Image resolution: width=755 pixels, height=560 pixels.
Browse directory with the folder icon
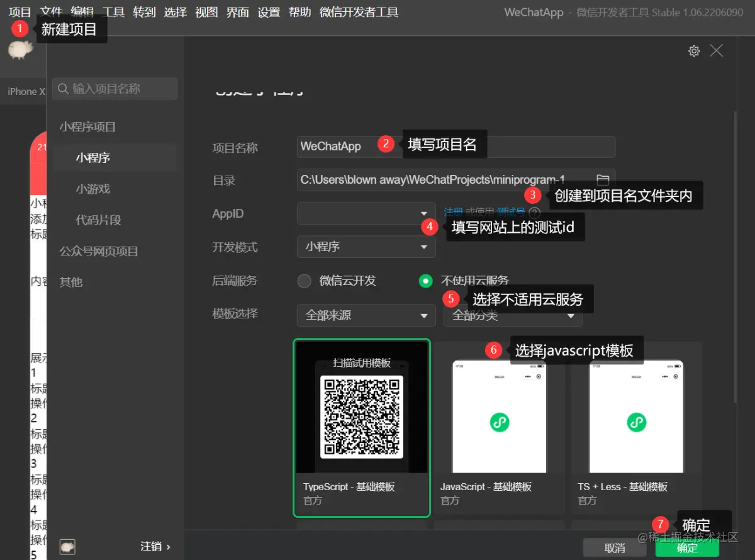pyautogui.click(x=602, y=179)
